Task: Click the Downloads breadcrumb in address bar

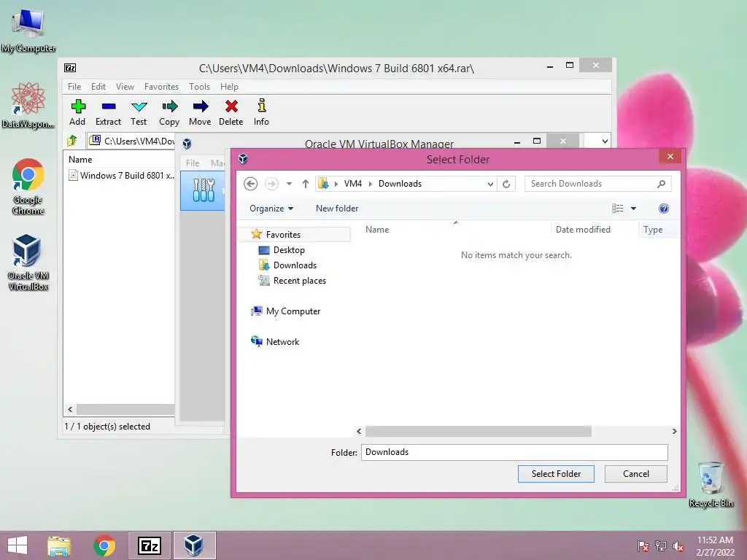Action: coord(400,184)
